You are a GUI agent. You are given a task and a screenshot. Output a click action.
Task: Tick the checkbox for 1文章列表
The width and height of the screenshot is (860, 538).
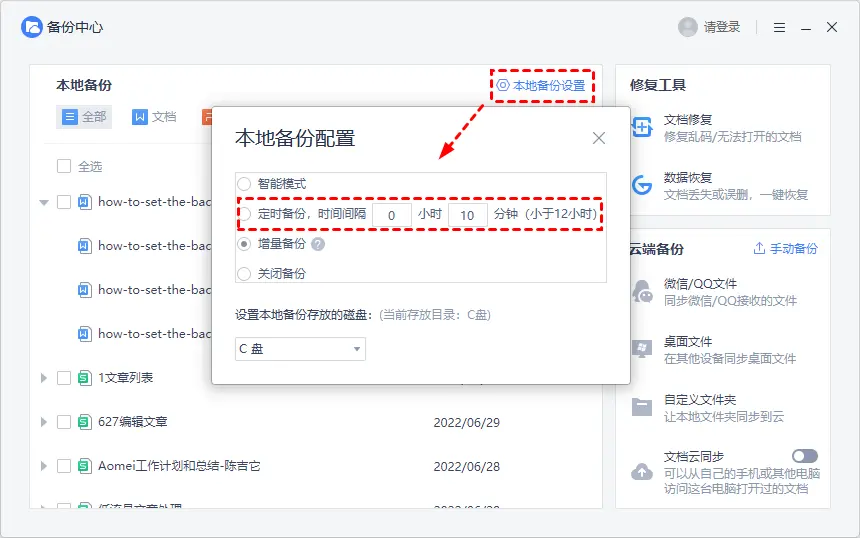click(64, 378)
